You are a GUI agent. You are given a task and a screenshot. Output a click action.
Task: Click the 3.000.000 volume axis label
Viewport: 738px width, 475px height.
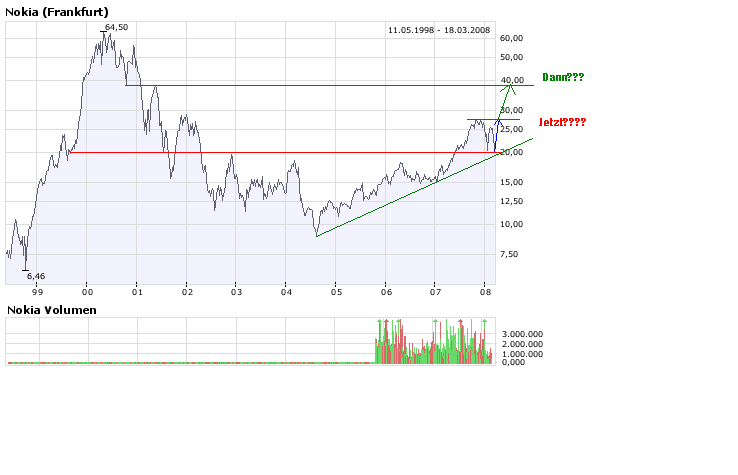[522, 334]
